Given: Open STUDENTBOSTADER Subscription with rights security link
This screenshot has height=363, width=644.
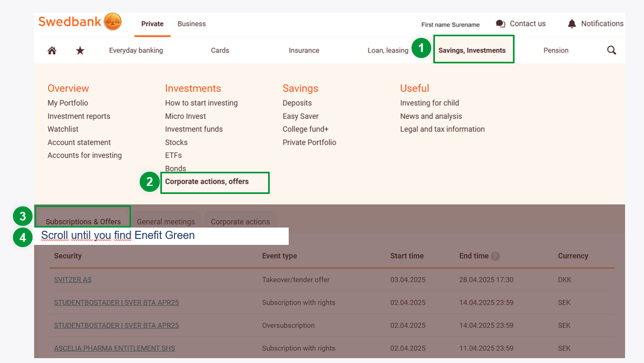Looking at the screenshot, I should point(116,303).
